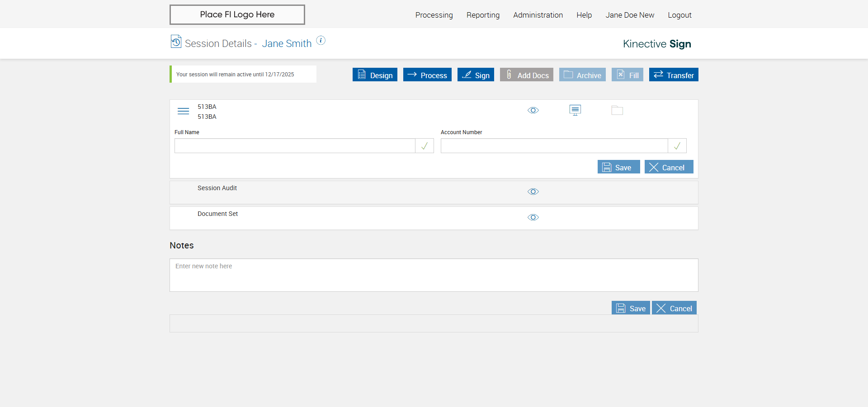The height and width of the screenshot is (407, 868).
Task: Click the Add Docs paperclip button
Action: [x=526, y=75]
